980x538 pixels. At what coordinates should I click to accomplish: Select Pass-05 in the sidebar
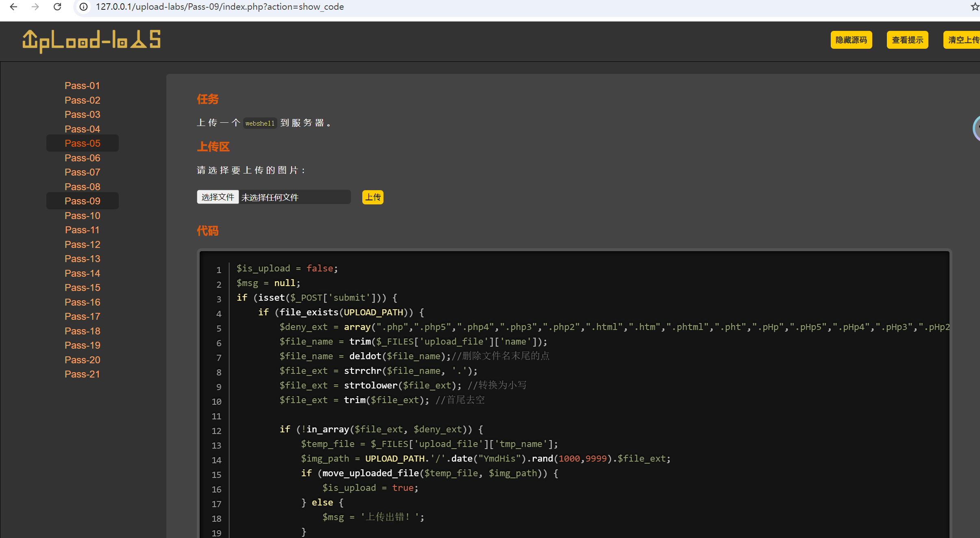coord(82,143)
